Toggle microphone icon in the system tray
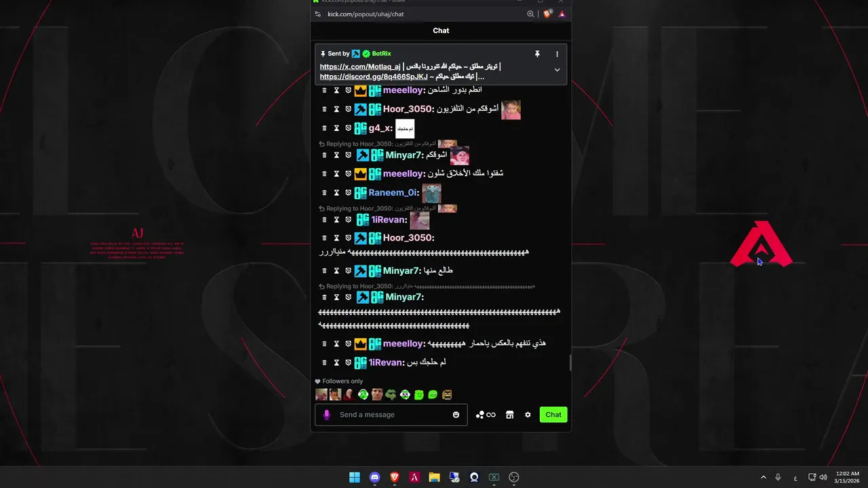The image size is (868, 488). point(778,477)
